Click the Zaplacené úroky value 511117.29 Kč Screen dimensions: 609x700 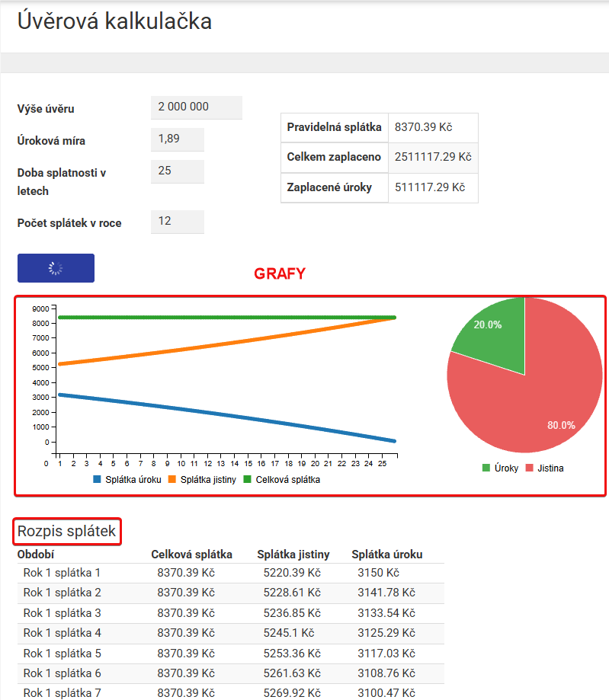[429, 187]
